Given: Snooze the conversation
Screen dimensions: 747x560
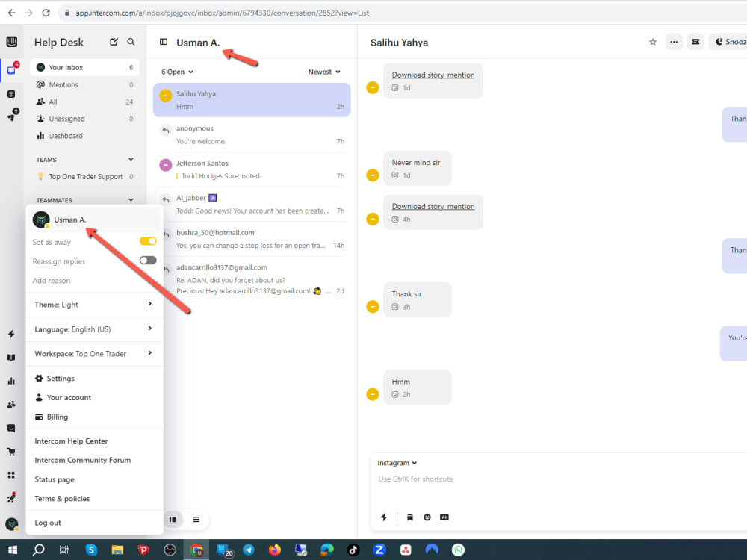Looking at the screenshot, I should pos(728,42).
